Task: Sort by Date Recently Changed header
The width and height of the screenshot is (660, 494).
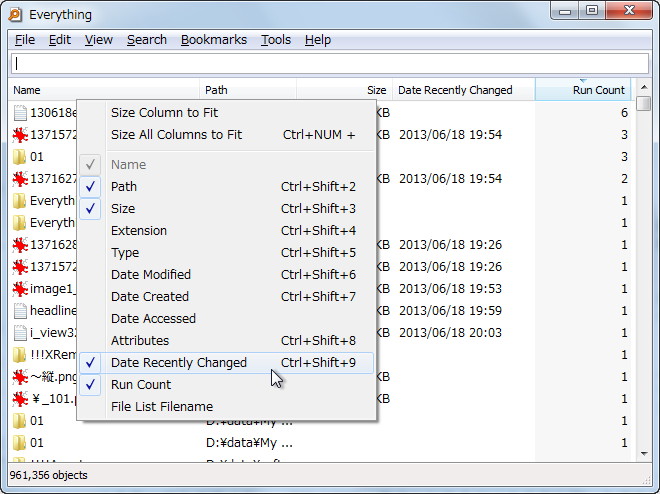Action: (463, 90)
